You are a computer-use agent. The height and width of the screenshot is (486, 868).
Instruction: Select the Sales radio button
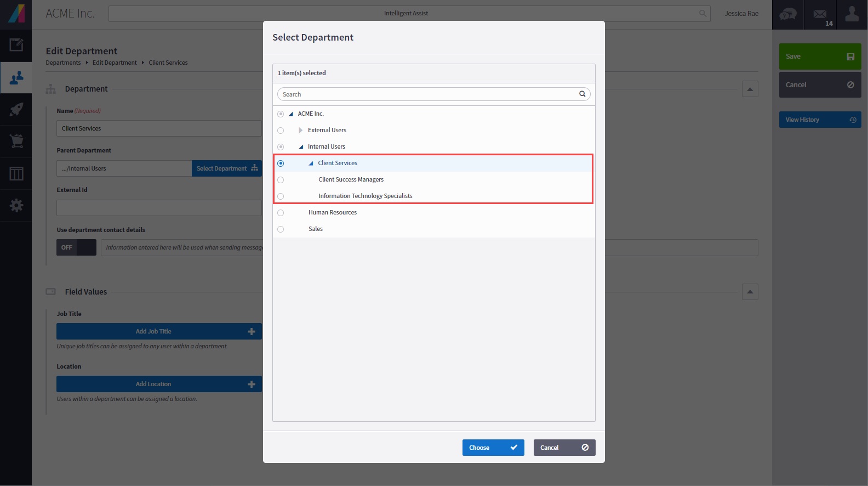[x=281, y=229]
